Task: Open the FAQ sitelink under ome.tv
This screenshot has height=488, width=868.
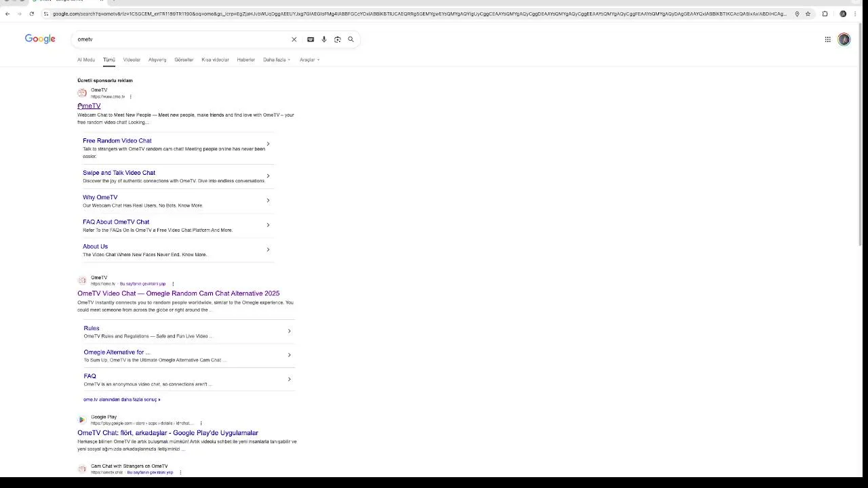Action: pyautogui.click(x=90, y=376)
